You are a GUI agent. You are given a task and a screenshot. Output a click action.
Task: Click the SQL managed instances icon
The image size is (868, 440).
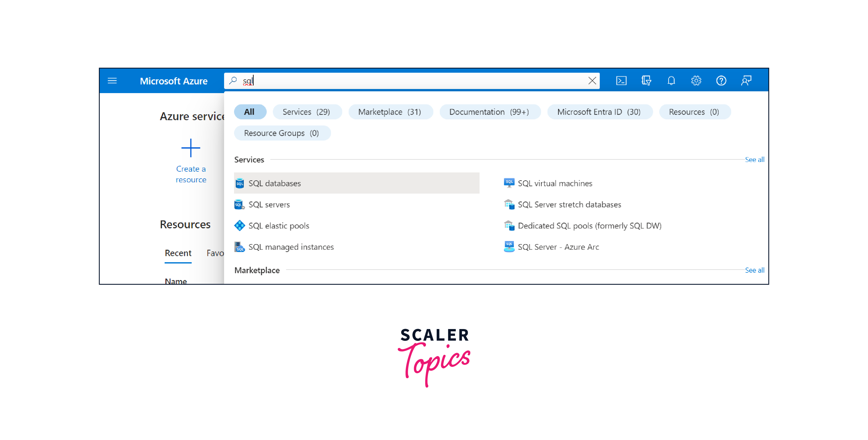pos(239,247)
